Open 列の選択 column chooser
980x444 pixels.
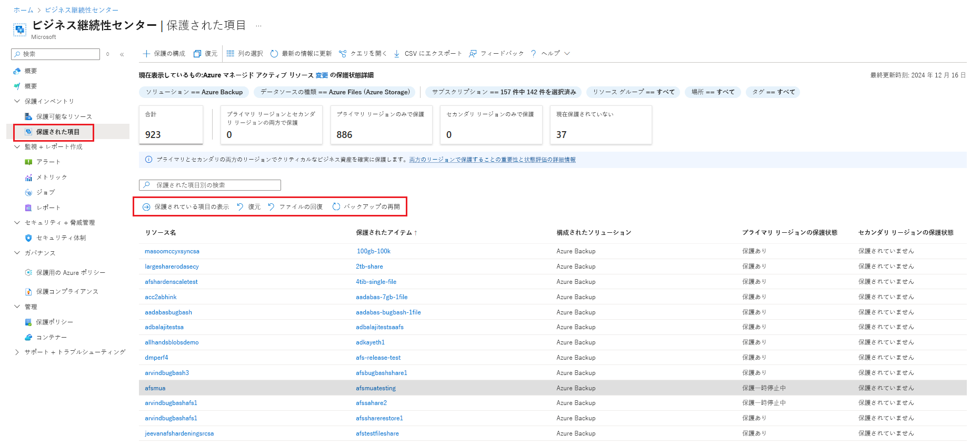click(245, 54)
